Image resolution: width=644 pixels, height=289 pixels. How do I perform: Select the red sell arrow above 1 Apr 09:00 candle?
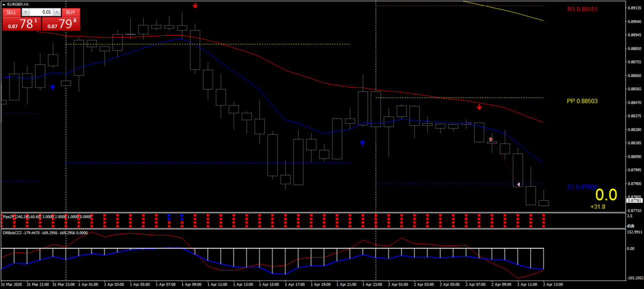pos(195,5)
